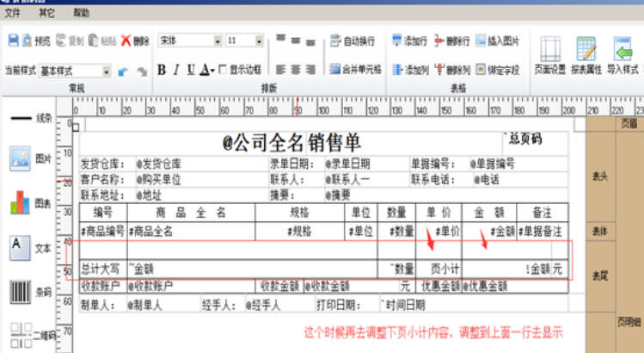
Task: Click Merge Cells (合并单元格) button
Action: [355, 70]
